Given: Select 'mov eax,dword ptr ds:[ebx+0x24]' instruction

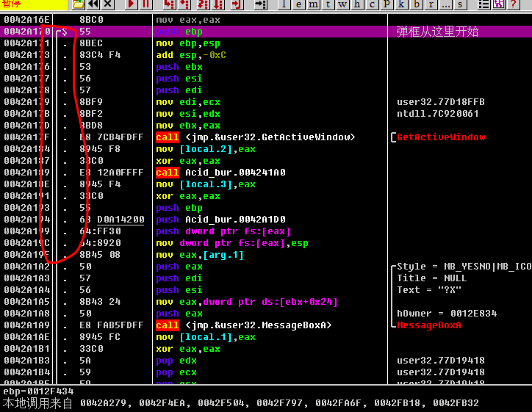Looking at the screenshot, I should point(247,302).
